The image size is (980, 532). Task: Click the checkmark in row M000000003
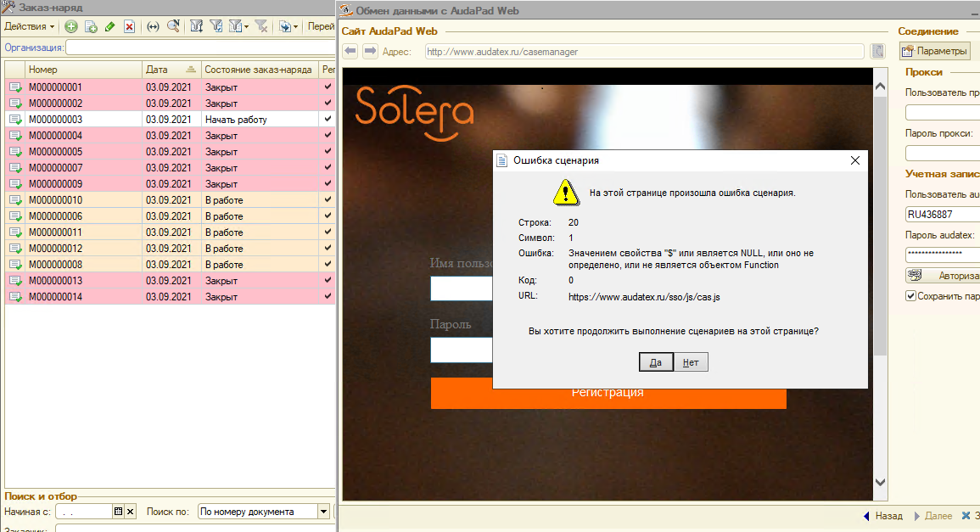point(328,119)
